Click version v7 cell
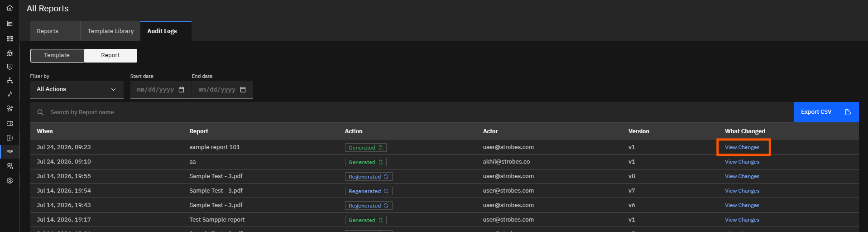Viewport: 868px width, 232px height. pos(632,191)
